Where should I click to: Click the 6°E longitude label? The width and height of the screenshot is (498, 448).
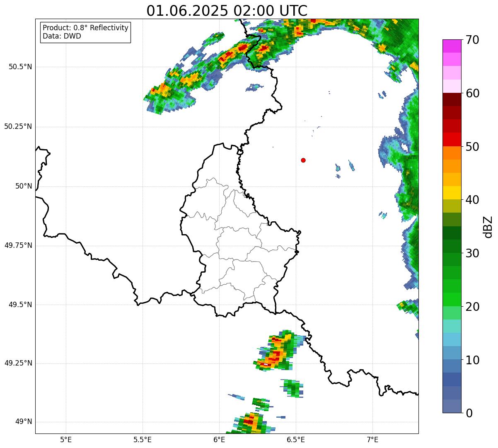[x=219, y=439]
